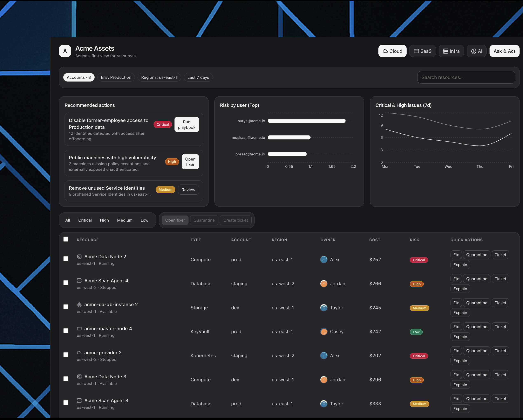This screenshot has width=523, height=420.
Task: Click the cloud icon beside acme-provider 2
Action: point(79,352)
